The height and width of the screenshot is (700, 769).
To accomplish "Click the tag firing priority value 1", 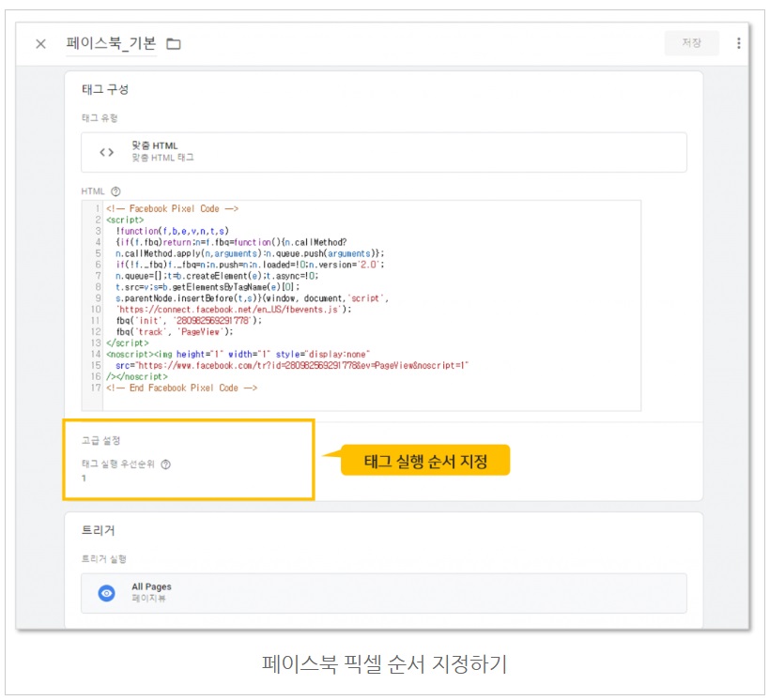I will (x=84, y=479).
